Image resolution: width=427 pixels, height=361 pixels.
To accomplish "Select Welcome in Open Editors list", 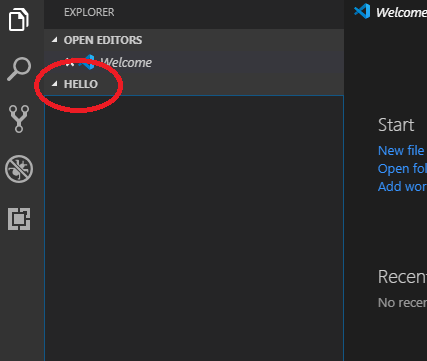I will pyautogui.click(x=194, y=62).
